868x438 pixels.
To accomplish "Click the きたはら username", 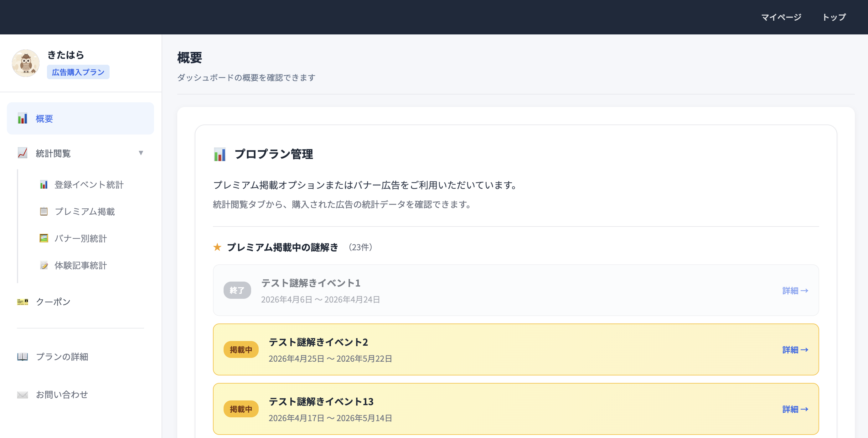I will click(66, 55).
